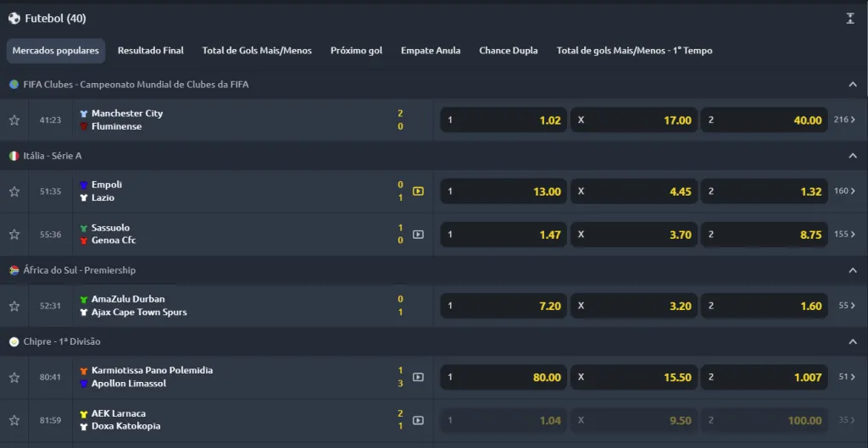868x448 pixels.
Task: Open all 216 markets for Manchester City match
Action: coord(845,120)
